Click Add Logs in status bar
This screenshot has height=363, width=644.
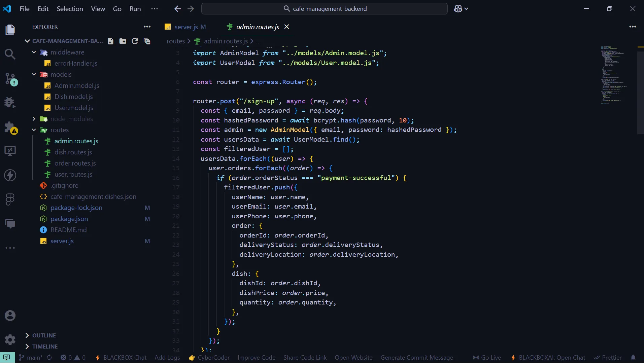(x=167, y=358)
